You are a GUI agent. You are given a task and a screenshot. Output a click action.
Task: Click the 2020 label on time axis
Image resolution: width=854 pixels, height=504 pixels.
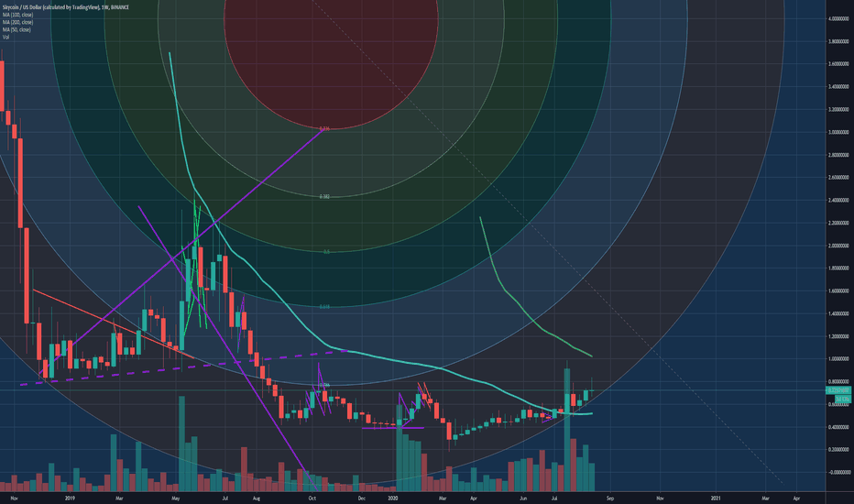pyautogui.click(x=393, y=498)
